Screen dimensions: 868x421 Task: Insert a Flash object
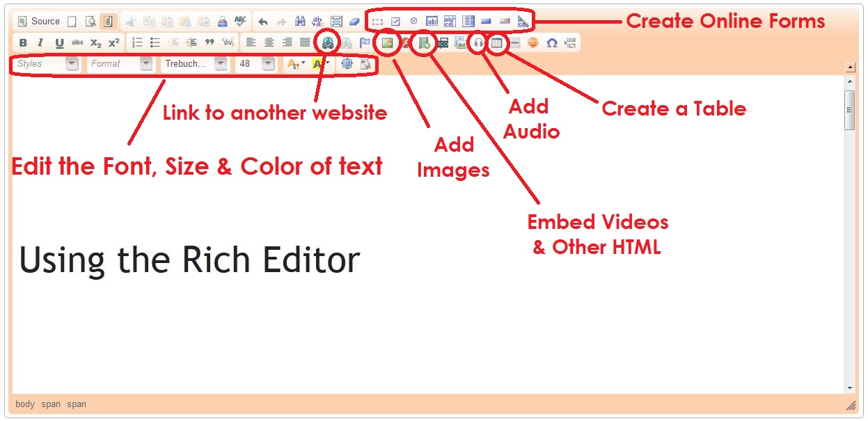(405, 42)
